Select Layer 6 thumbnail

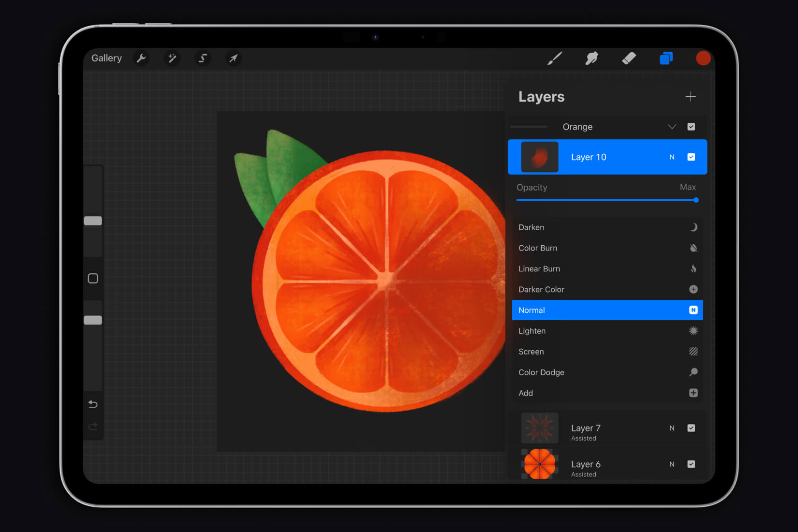coord(540,464)
